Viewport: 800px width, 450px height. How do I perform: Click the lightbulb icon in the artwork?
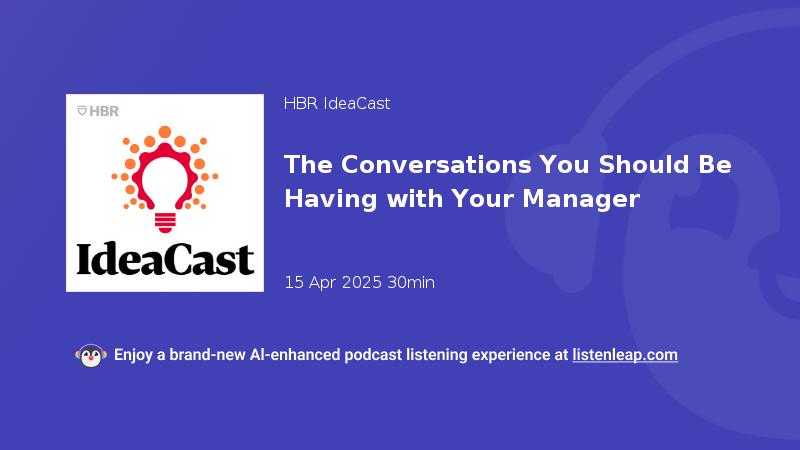point(165,179)
